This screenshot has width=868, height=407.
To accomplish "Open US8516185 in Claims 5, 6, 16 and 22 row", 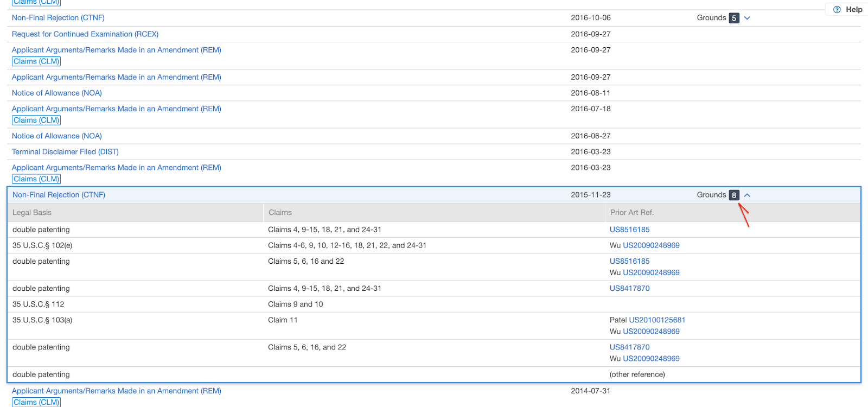I will (629, 261).
